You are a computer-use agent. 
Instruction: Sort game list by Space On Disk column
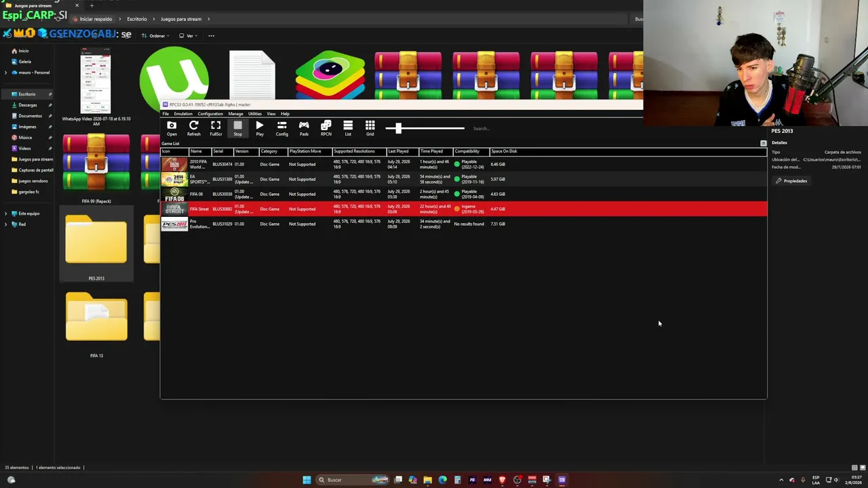tap(505, 151)
